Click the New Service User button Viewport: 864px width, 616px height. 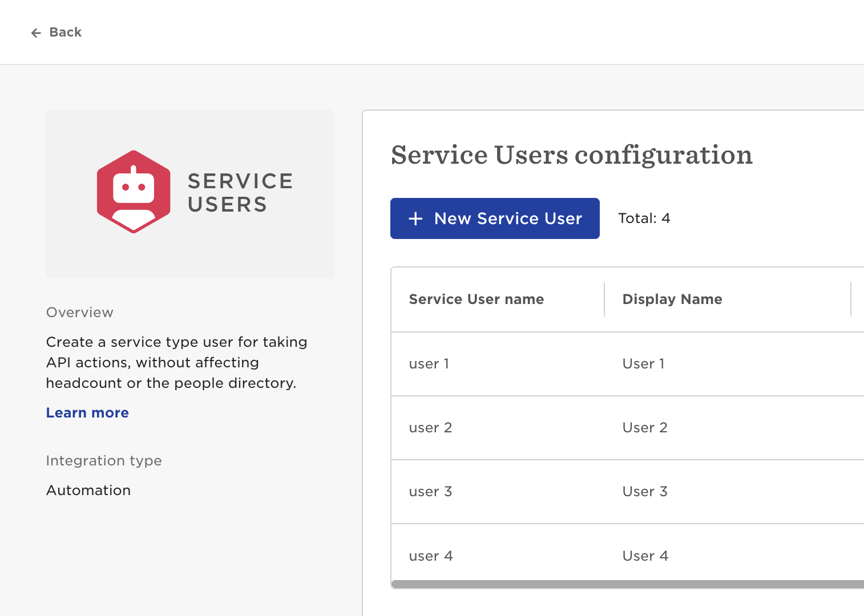(x=495, y=218)
